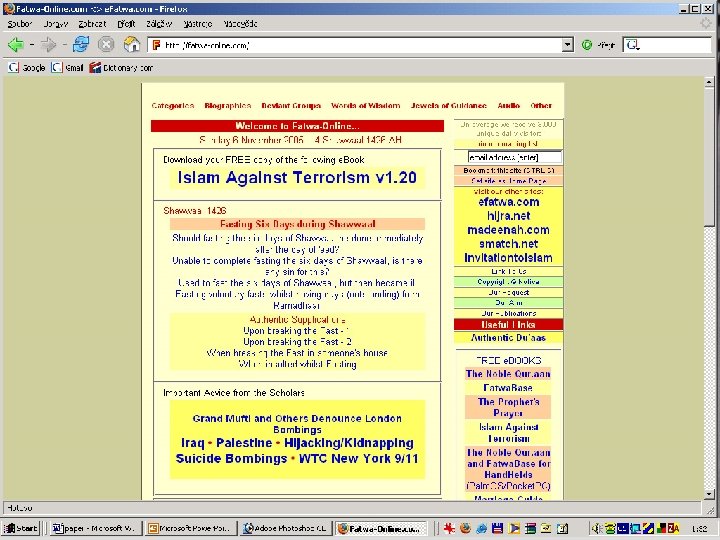This screenshot has width=720, height=540.
Task: Switch to paper - Microsoft Word taskbar item
Action: pos(95,529)
